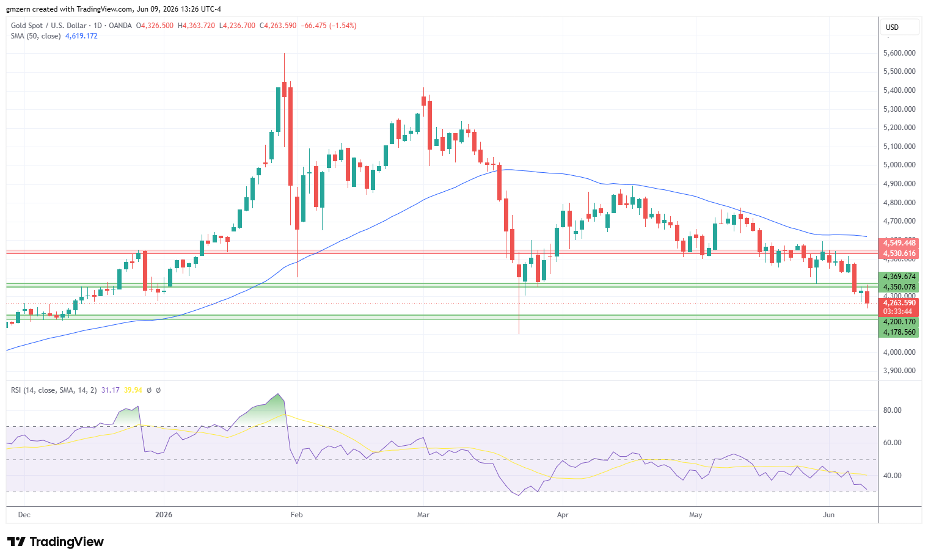This screenshot has width=928, height=560.
Task: Click the 2026 label on time axis
Action: click(x=164, y=515)
